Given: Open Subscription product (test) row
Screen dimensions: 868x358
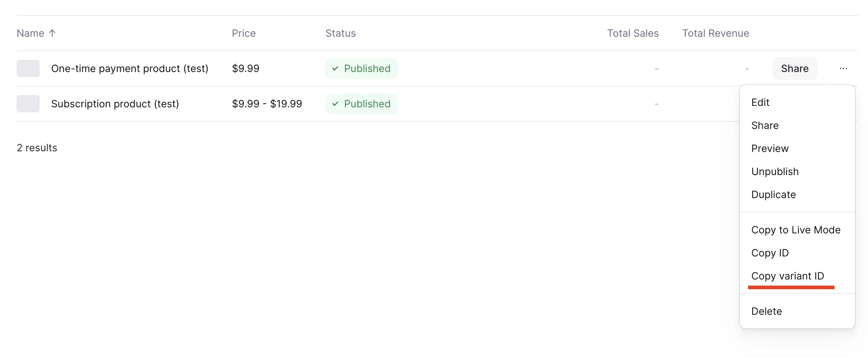Looking at the screenshot, I should click(x=115, y=104).
